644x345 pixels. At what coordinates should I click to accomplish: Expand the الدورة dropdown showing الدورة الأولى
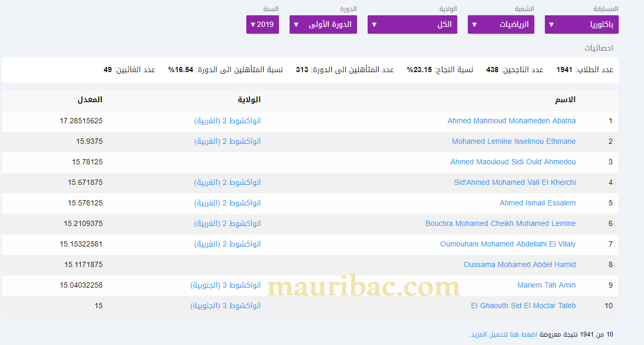[323, 24]
